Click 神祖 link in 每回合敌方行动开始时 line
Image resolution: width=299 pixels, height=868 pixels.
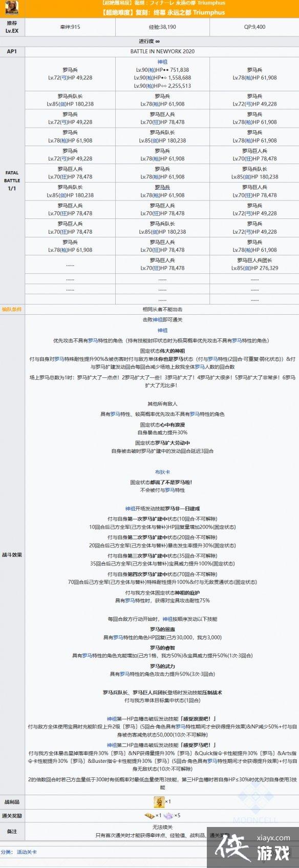pyautogui.click(x=167, y=619)
